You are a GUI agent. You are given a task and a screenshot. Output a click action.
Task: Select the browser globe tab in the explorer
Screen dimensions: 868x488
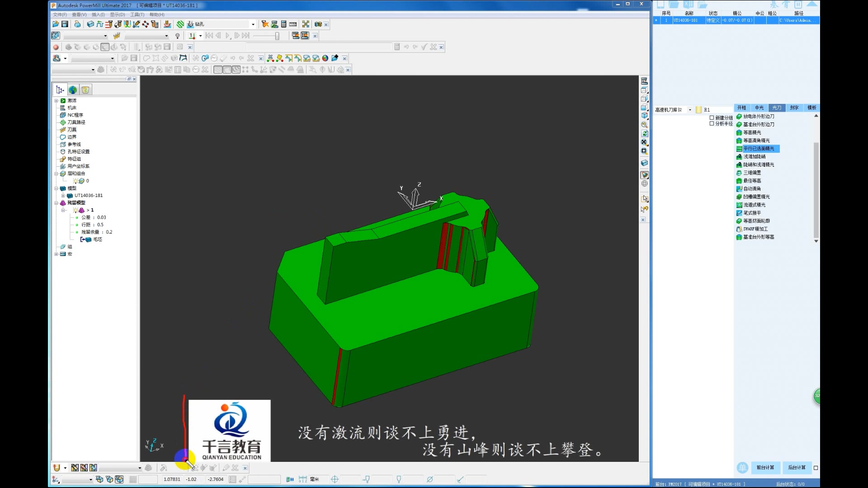pyautogui.click(x=73, y=90)
